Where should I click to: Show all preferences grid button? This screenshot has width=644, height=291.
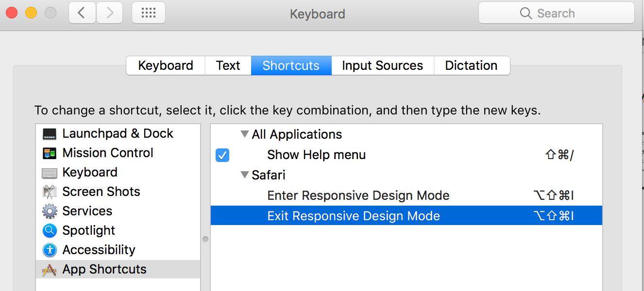148,13
